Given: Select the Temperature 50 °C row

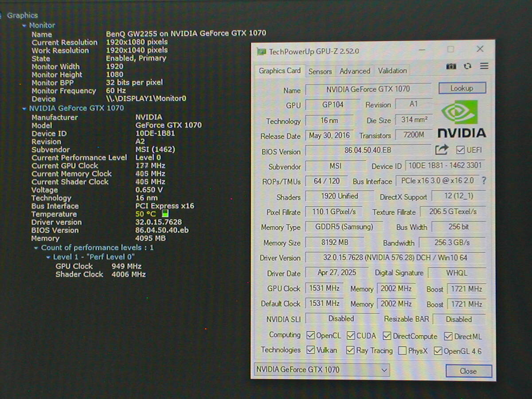Looking at the screenshot, I should tap(100, 214).
